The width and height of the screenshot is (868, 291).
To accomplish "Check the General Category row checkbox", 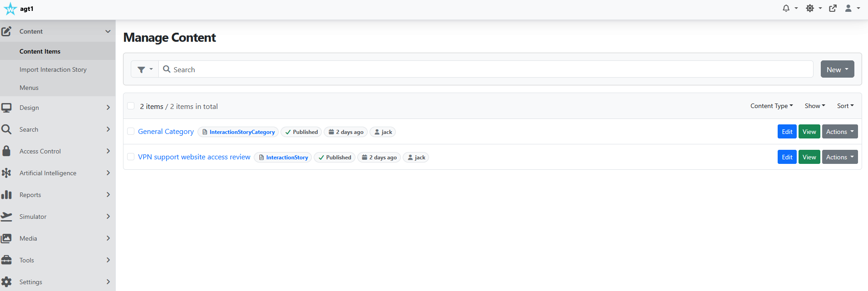I will click(x=131, y=131).
